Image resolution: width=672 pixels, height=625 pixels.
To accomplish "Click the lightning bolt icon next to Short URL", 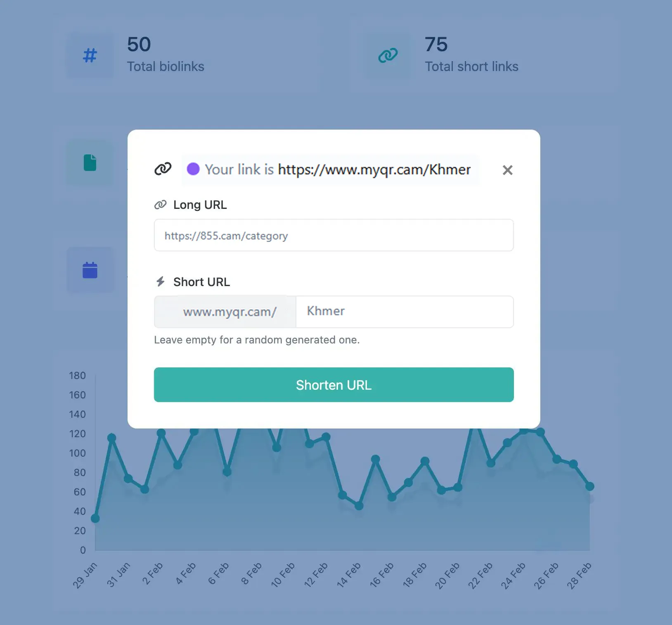I will pos(161,282).
